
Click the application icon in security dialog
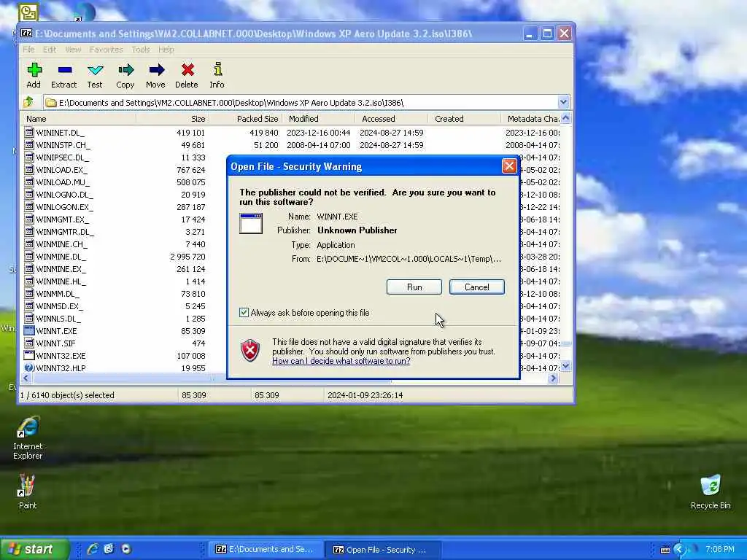tap(251, 223)
